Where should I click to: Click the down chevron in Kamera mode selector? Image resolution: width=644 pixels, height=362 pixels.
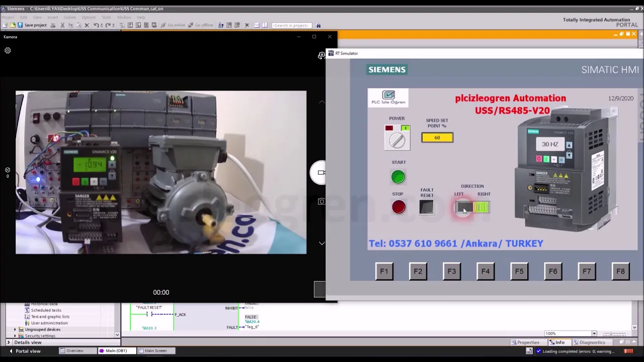[321, 243]
